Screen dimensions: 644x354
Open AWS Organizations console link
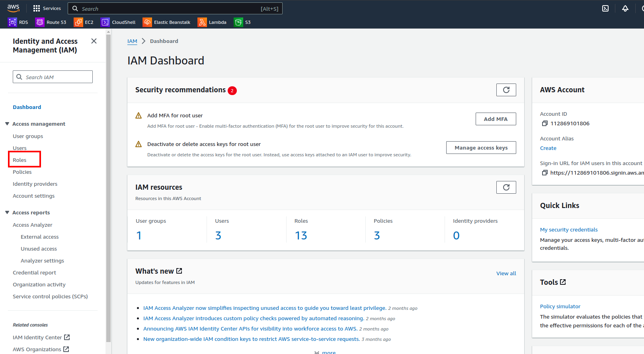[41, 349]
